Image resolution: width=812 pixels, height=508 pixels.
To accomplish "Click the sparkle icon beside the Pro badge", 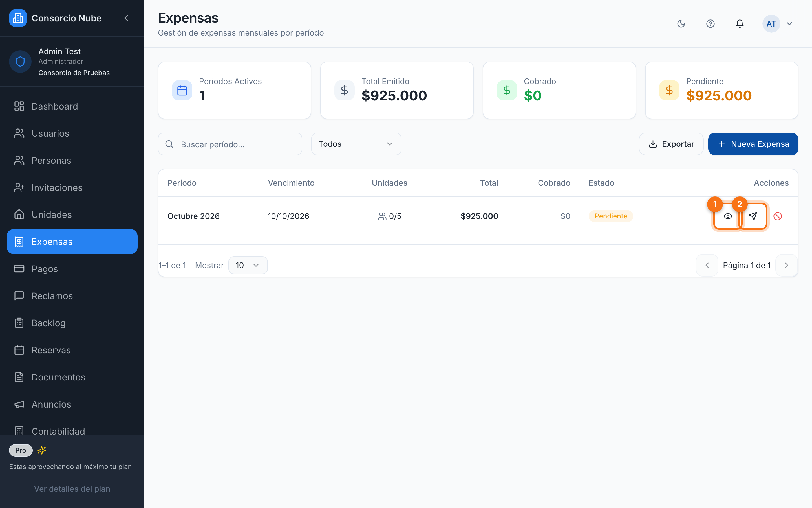I will coord(42,450).
